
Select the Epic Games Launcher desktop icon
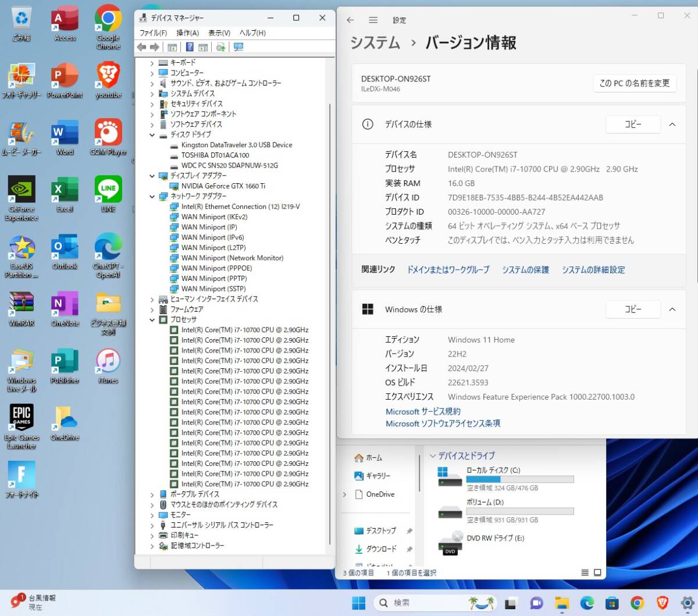pos(22,428)
